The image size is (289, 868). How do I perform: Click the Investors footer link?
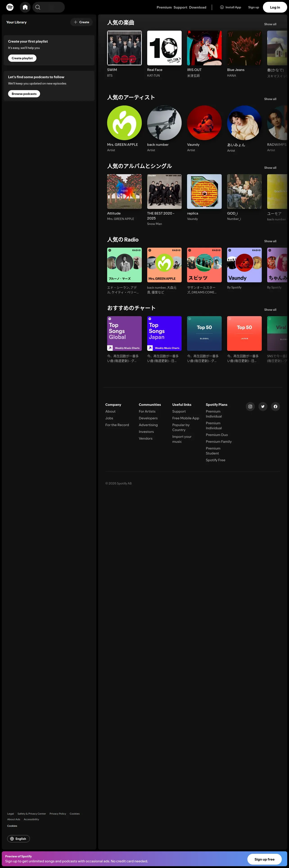pos(146,432)
